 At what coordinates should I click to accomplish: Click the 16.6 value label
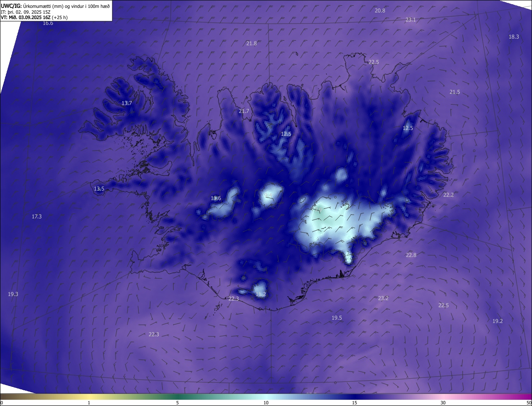click(48, 23)
